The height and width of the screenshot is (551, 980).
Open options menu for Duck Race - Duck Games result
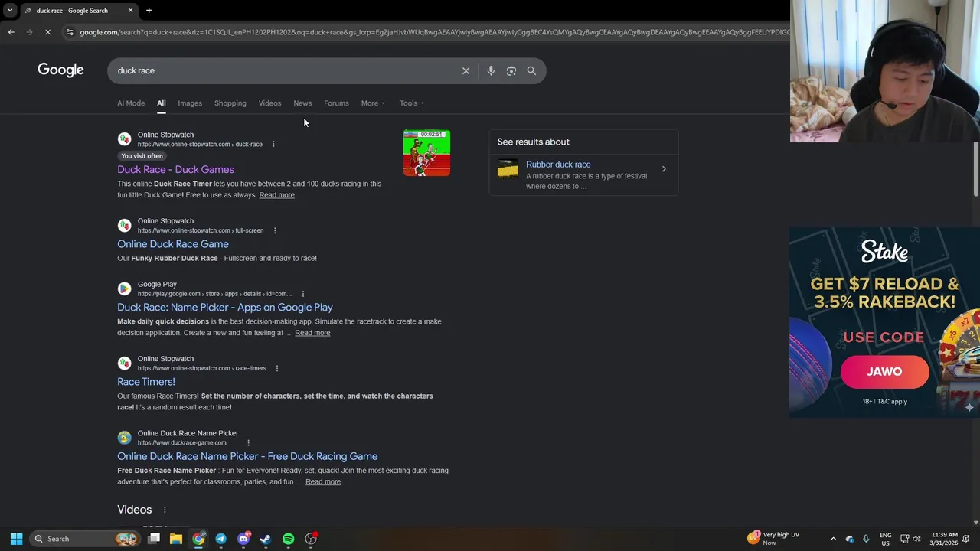(x=273, y=144)
